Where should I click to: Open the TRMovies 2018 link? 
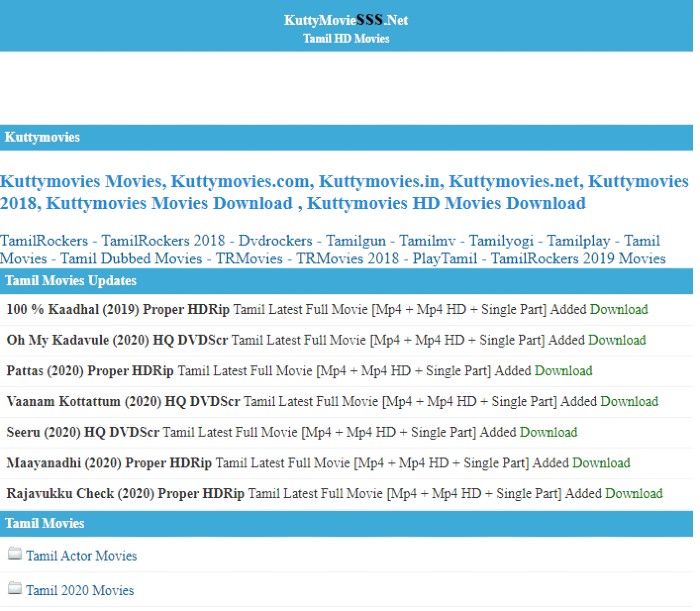point(347,258)
